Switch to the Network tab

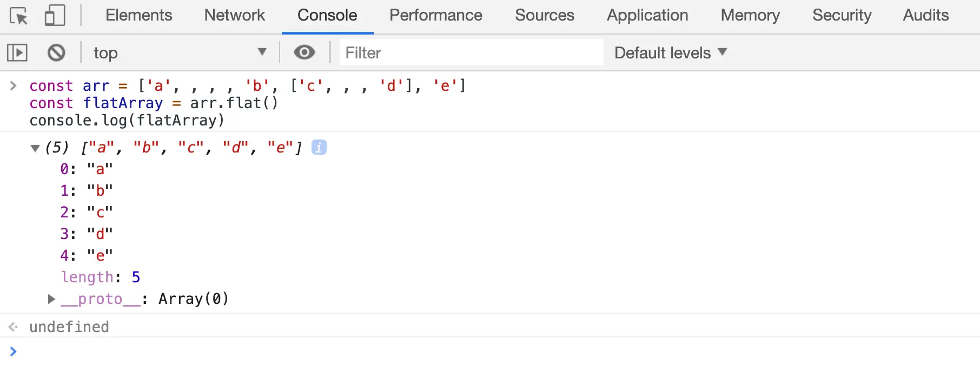coord(235,15)
